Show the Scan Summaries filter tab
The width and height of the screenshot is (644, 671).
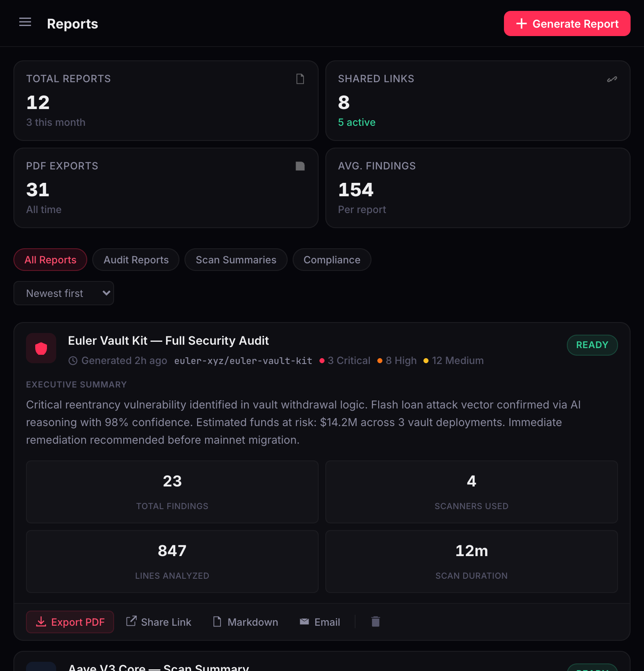pyautogui.click(x=236, y=260)
